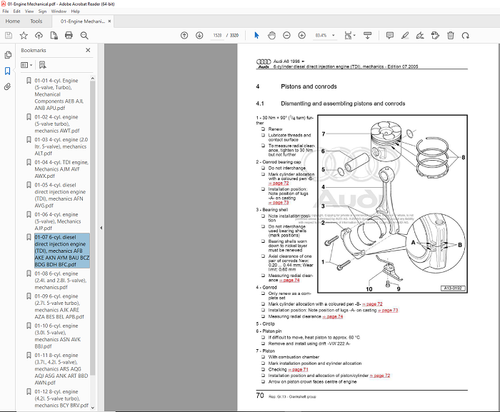Click the Print icon
The width and height of the screenshot is (500, 412).
point(69,35)
